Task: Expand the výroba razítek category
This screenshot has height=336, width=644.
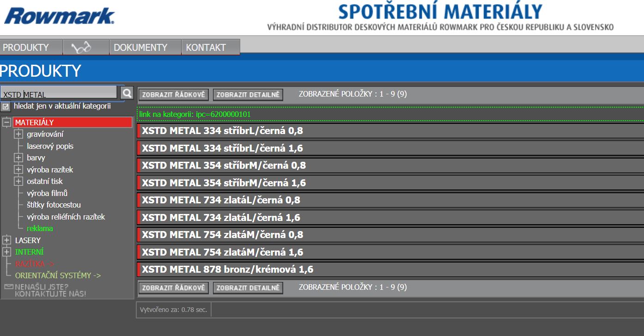Action: pos(18,170)
